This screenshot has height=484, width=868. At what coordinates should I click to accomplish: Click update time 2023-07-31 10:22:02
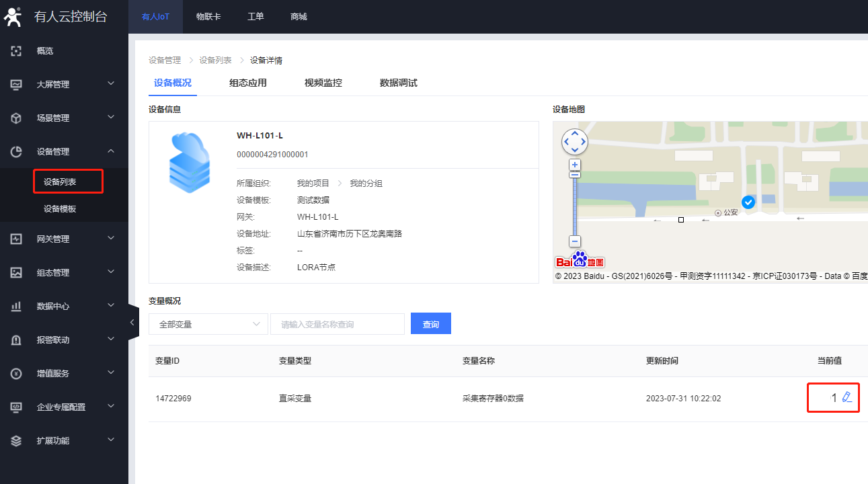[x=683, y=399]
